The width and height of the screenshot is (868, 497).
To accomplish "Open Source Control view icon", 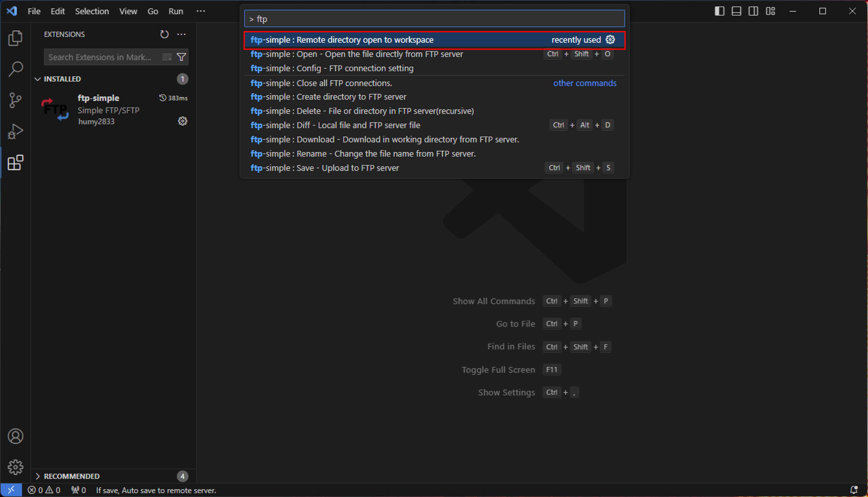I will click(15, 100).
